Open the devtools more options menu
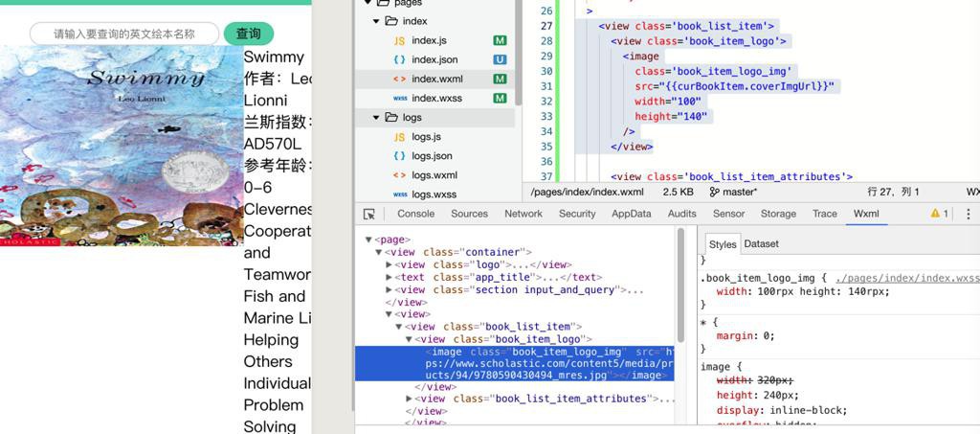This screenshot has width=980, height=434. (x=969, y=214)
